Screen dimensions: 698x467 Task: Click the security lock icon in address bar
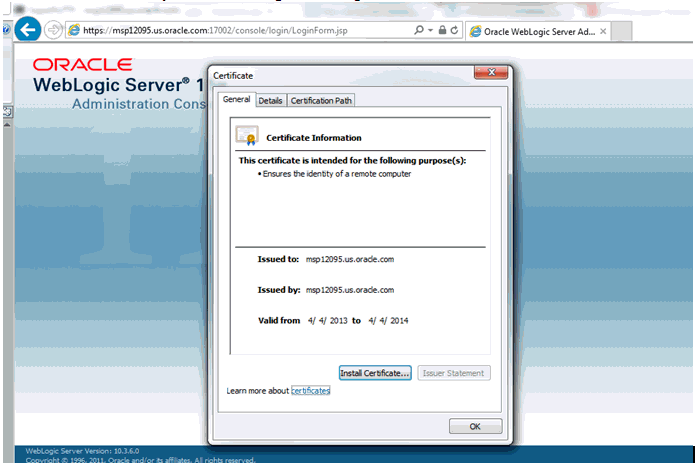click(x=442, y=30)
